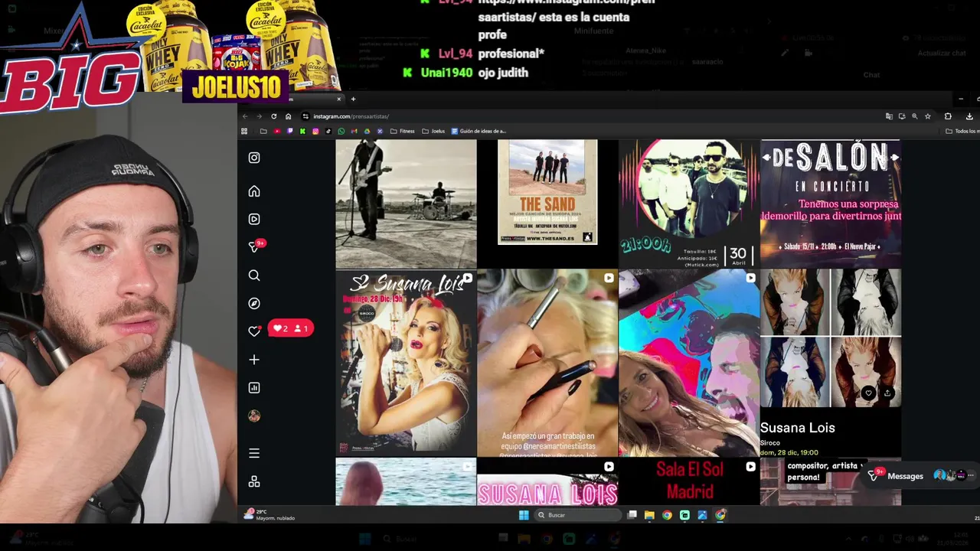This screenshot has height=551, width=980.
Task: Open browser downloads icon
Action: coord(969,116)
